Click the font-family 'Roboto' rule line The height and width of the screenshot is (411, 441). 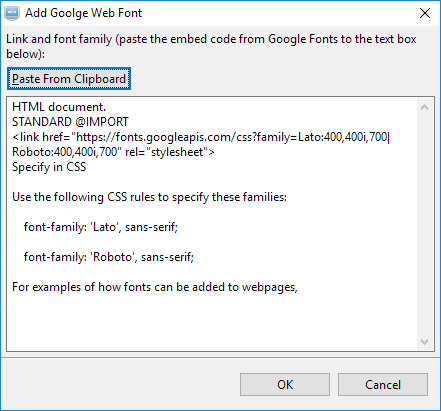109,257
